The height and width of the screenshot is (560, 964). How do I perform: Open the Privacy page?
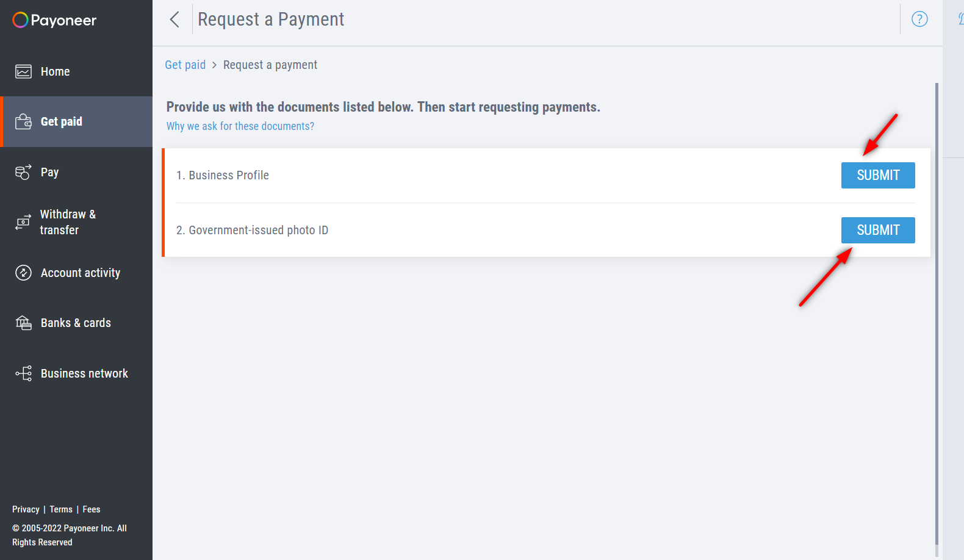coord(26,509)
